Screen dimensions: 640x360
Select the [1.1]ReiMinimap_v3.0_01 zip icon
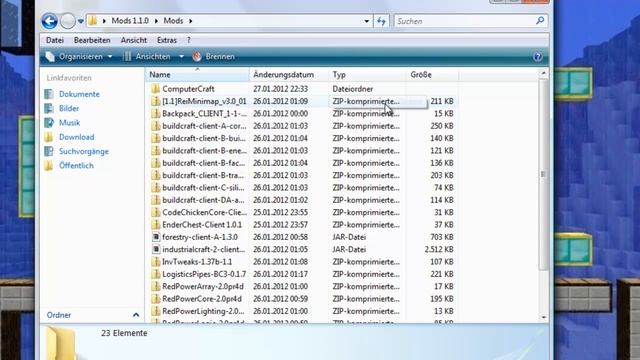tap(155, 101)
